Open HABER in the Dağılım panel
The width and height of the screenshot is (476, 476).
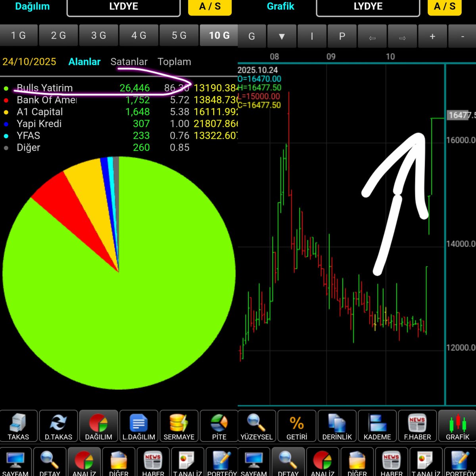[153, 462]
